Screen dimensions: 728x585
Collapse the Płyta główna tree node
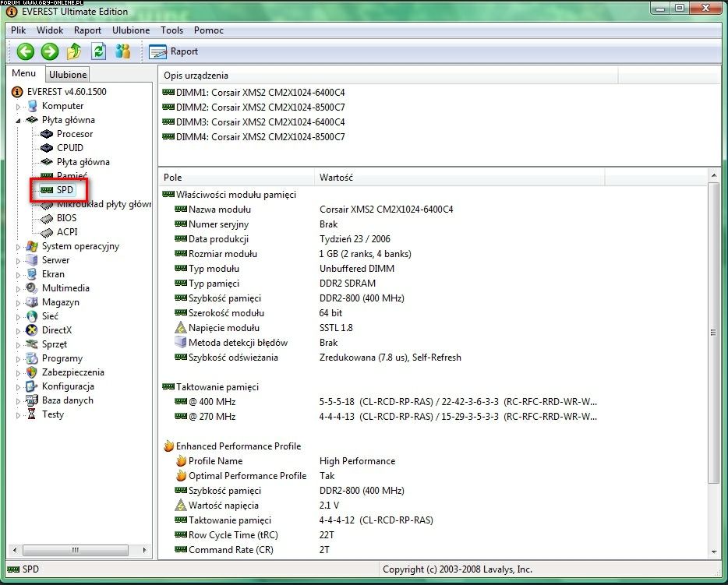click(x=19, y=121)
